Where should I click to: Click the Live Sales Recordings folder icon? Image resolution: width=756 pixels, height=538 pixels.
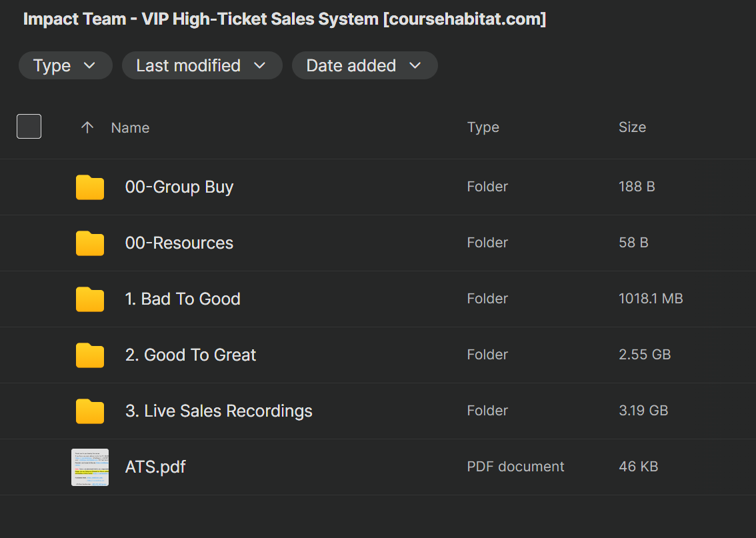(90, 411)
